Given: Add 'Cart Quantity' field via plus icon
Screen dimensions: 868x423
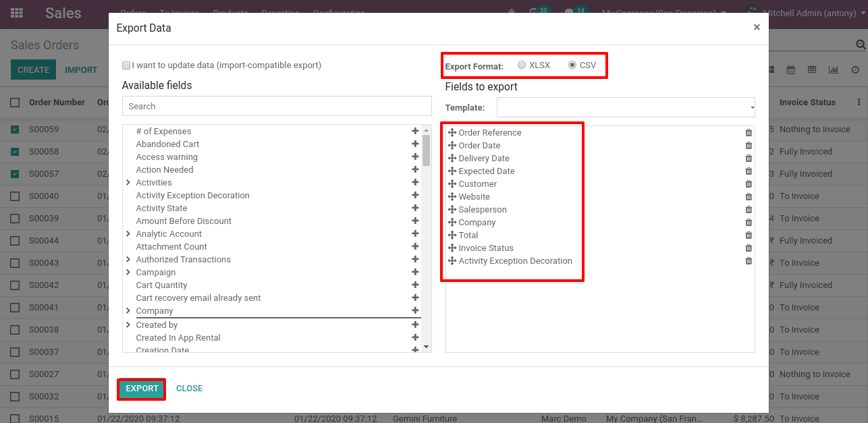Looking at the screenshot, I should (415, 285).
